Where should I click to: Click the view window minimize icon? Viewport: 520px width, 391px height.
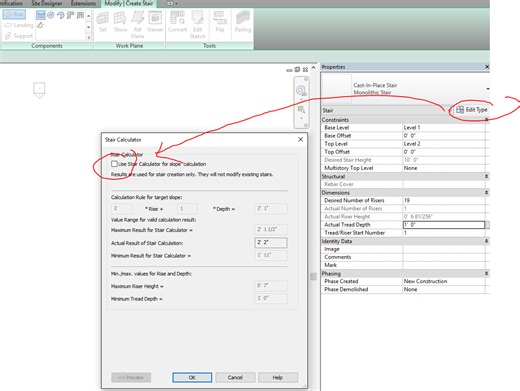[289, 70]
